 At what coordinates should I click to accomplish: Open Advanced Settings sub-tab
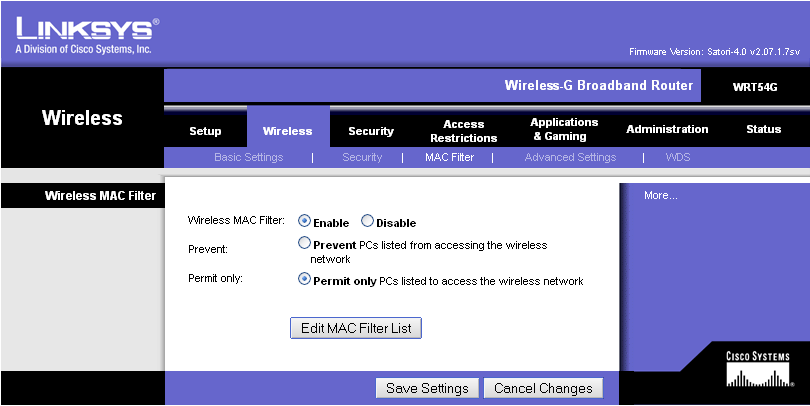[x=570, y=157]
